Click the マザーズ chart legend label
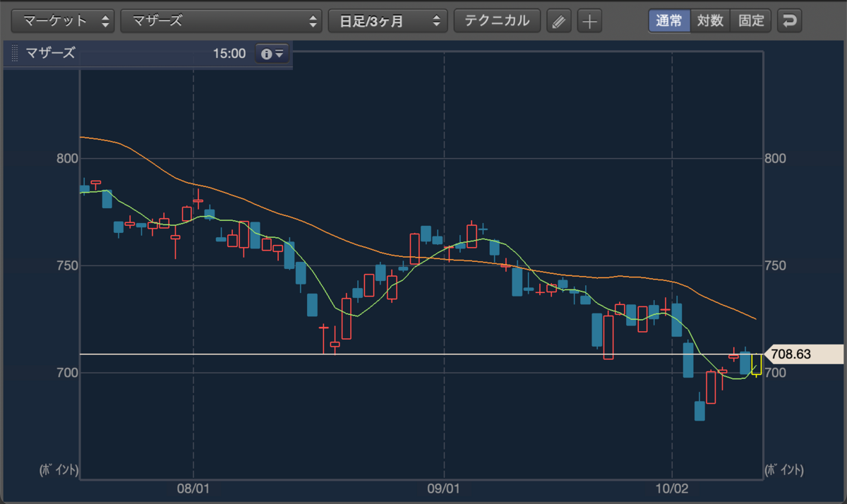847x504 pixels. pyautogui.click(x=50, y=54)
